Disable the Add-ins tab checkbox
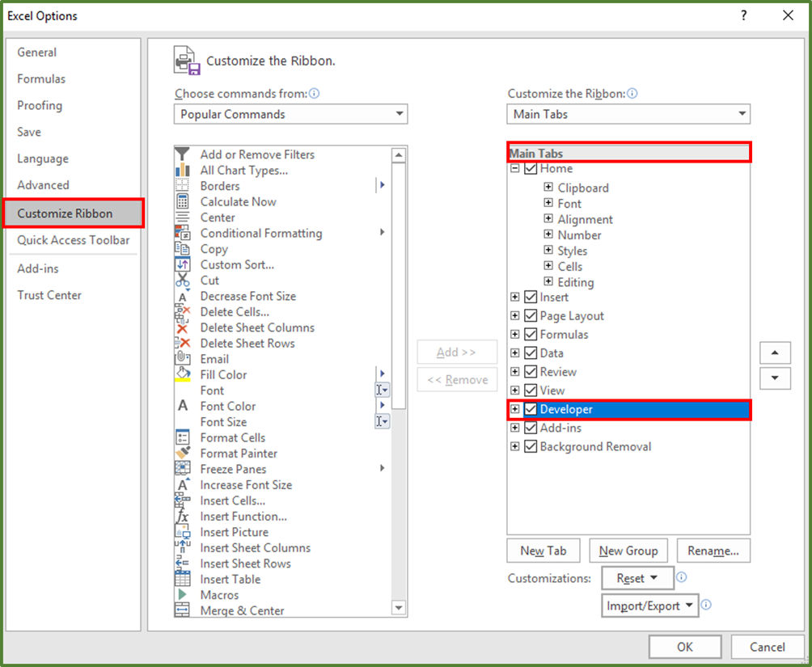This screenshot has height=667, width=812. tap(531, 428)
